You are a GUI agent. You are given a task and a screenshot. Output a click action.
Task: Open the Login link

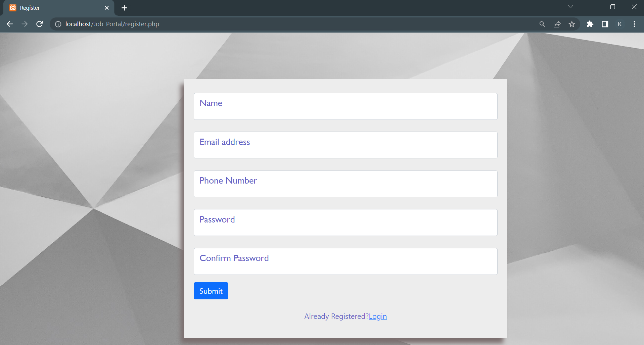[377, 316]
